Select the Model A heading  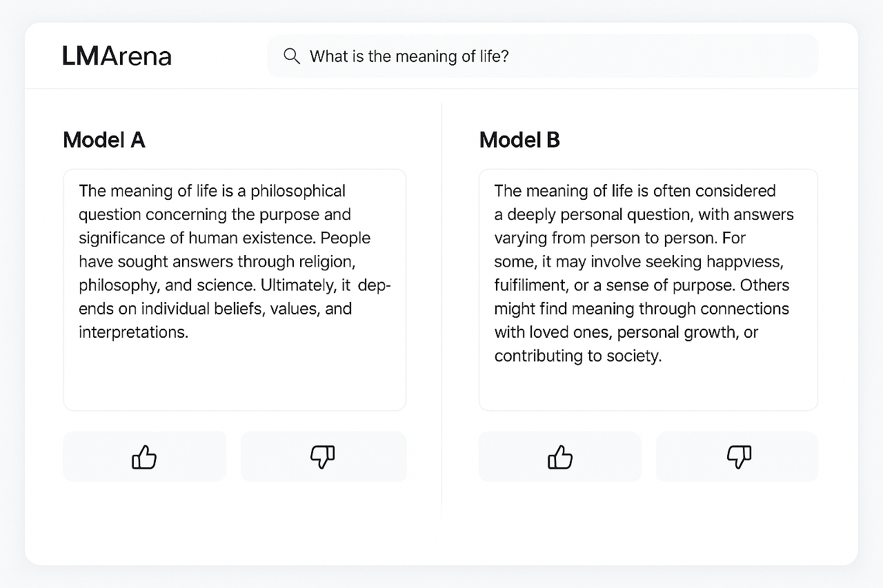[x=103, y=140]
